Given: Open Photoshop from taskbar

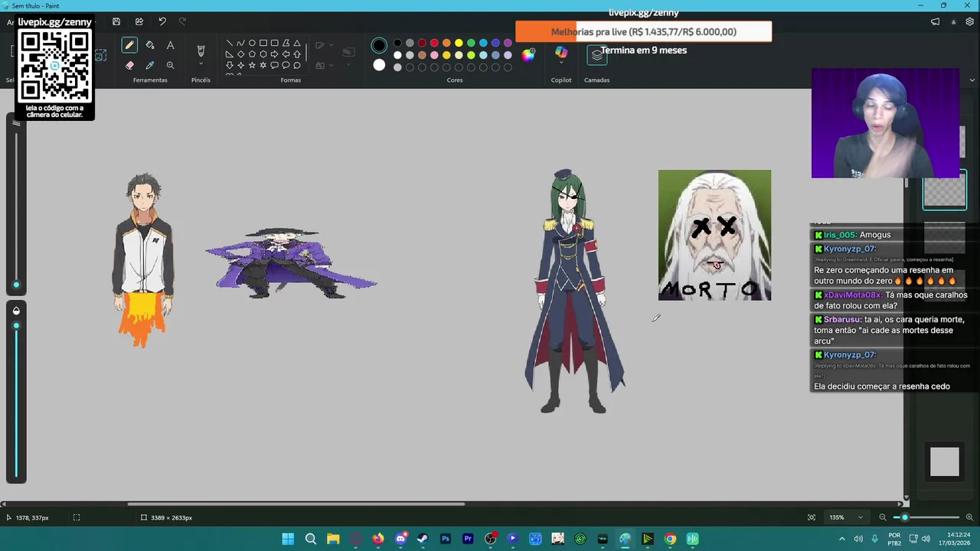Looking at the screenshot, I should tap(446, 539).
